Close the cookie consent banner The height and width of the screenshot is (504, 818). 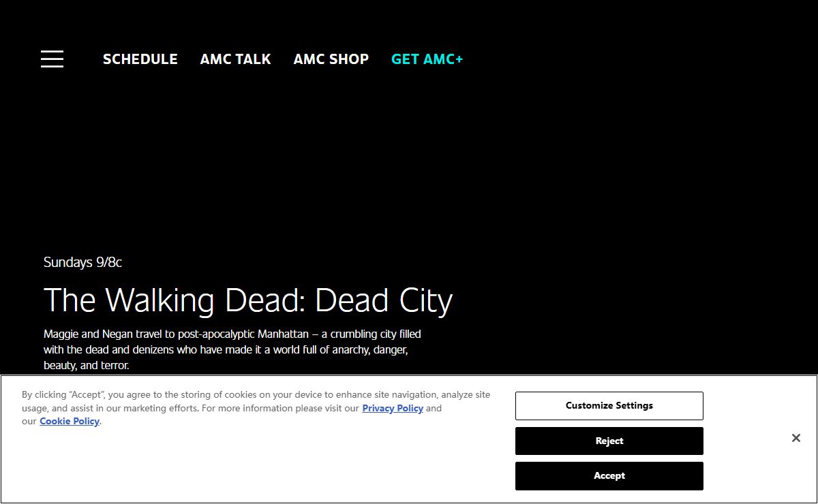pyautogui.click(x=796, y=438)
